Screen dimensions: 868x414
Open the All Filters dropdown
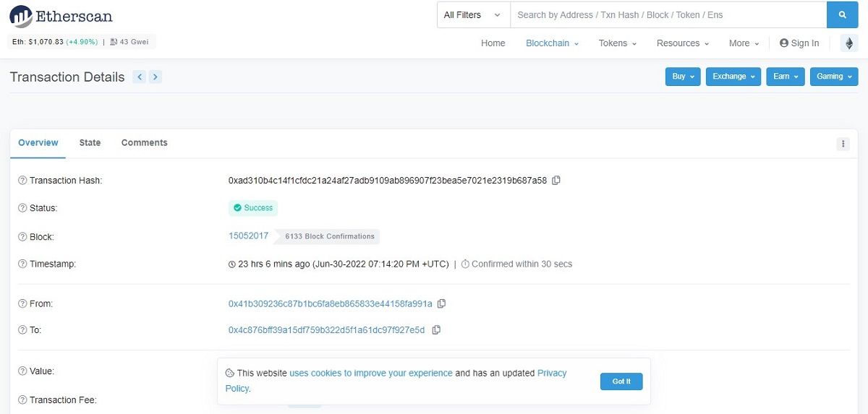pyautogui.click(x=472, y=14)
